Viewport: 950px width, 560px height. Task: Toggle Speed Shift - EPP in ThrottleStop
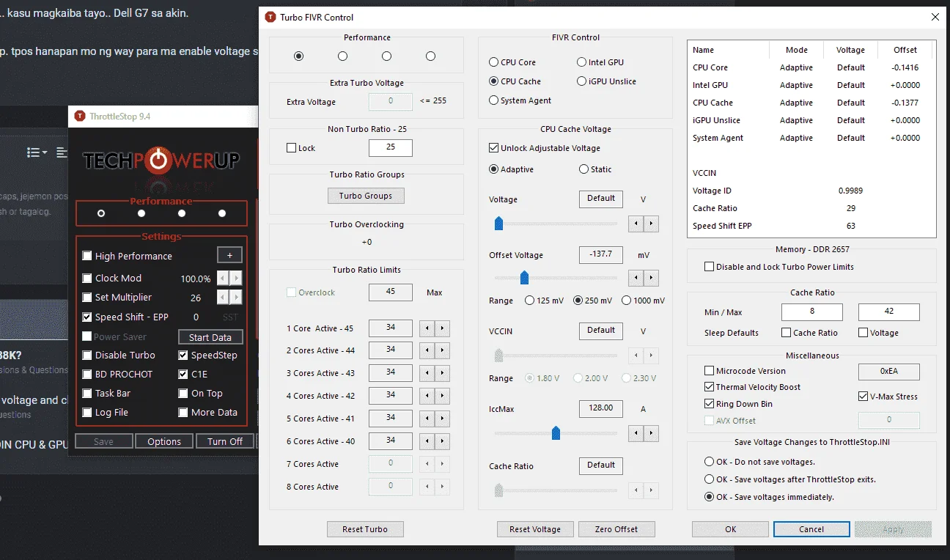pyautogui.click(x=87, y=317)
